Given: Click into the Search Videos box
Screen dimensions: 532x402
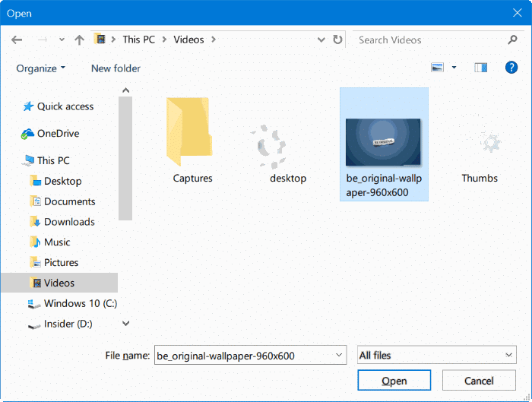Looking at the screenshot, I should (430, 40).
